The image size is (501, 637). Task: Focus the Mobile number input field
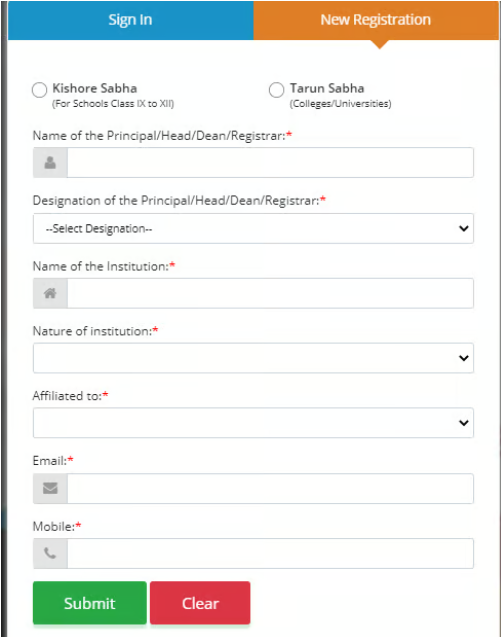coord(270,553)
